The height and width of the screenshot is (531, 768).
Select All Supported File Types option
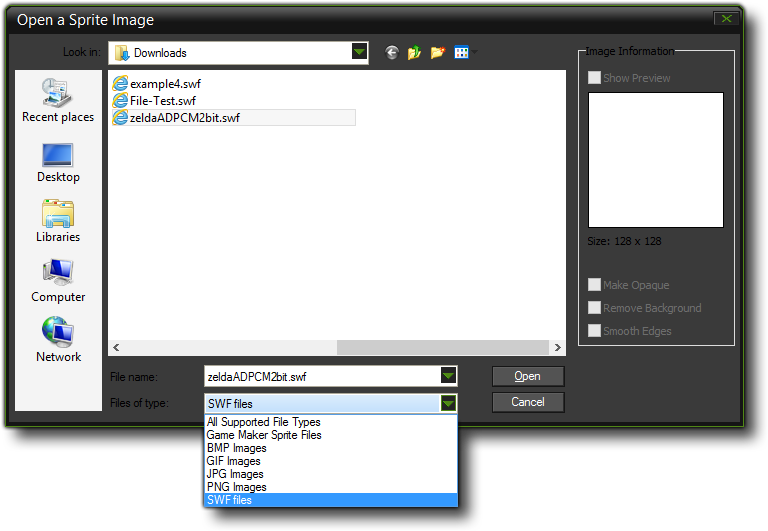263,422
